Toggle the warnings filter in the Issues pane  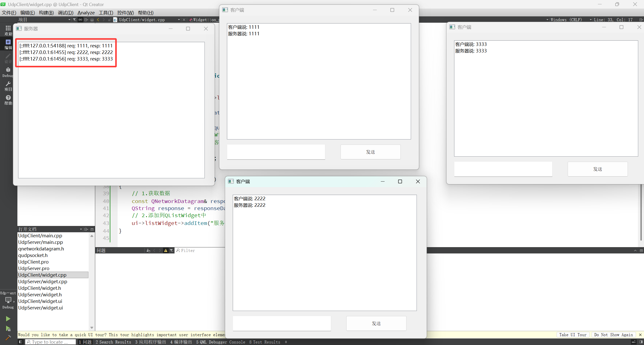(165, 250)
